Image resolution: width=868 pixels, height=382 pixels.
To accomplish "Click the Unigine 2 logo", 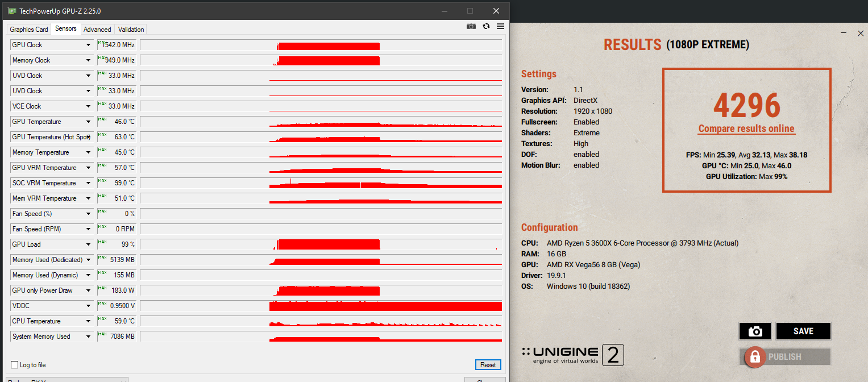I will point(573,355).
